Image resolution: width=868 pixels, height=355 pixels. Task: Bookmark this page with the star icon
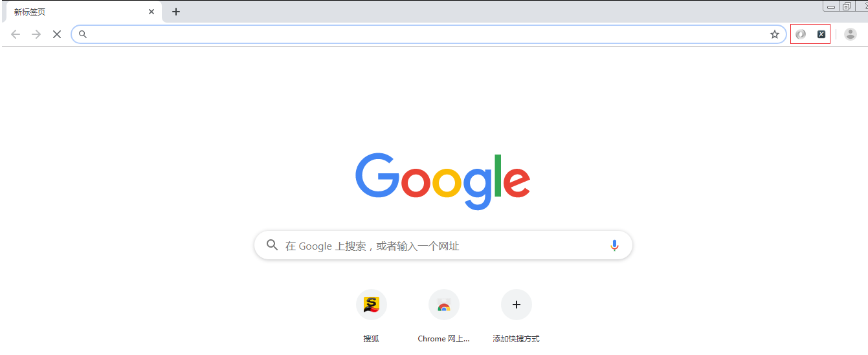pyautogui.click(x=775, y=34)
